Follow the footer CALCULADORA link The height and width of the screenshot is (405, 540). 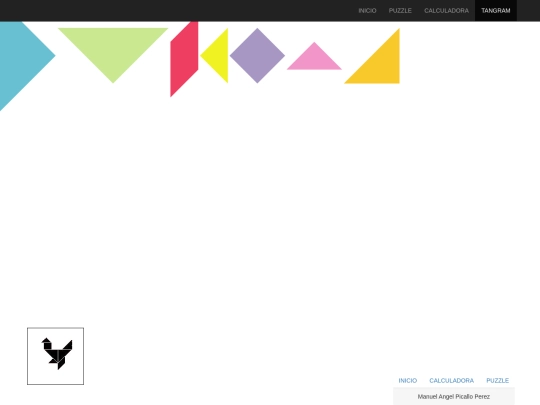(451, 381)
